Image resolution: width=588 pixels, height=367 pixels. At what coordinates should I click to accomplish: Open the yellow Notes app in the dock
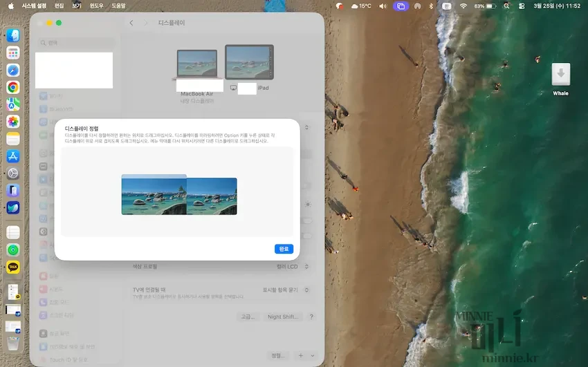(12, 139)
